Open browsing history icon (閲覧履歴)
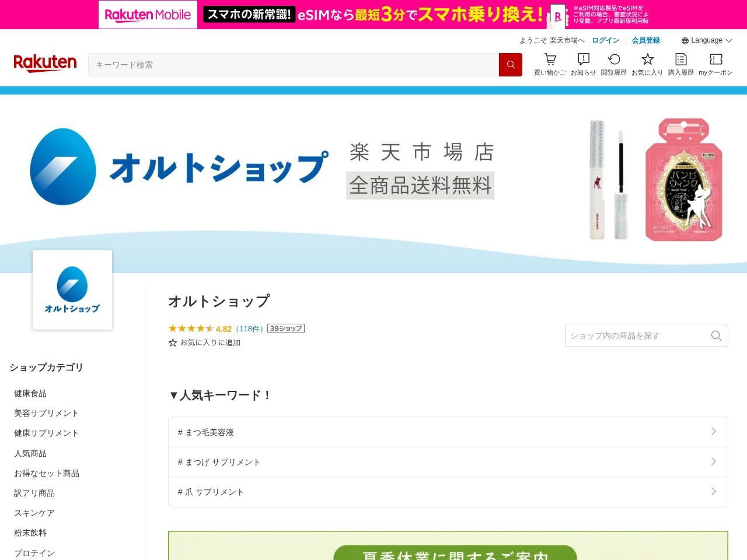This screenshot has height=560, width=747. 614,60
